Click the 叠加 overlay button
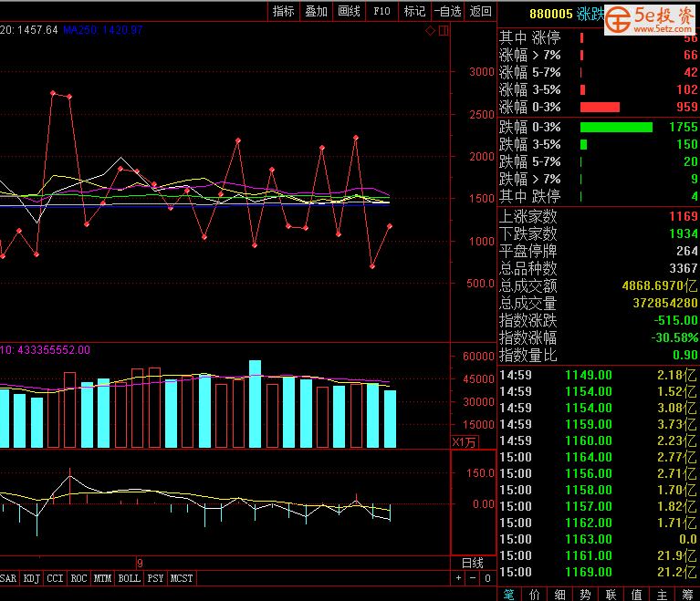 click(x=316, y=11)
